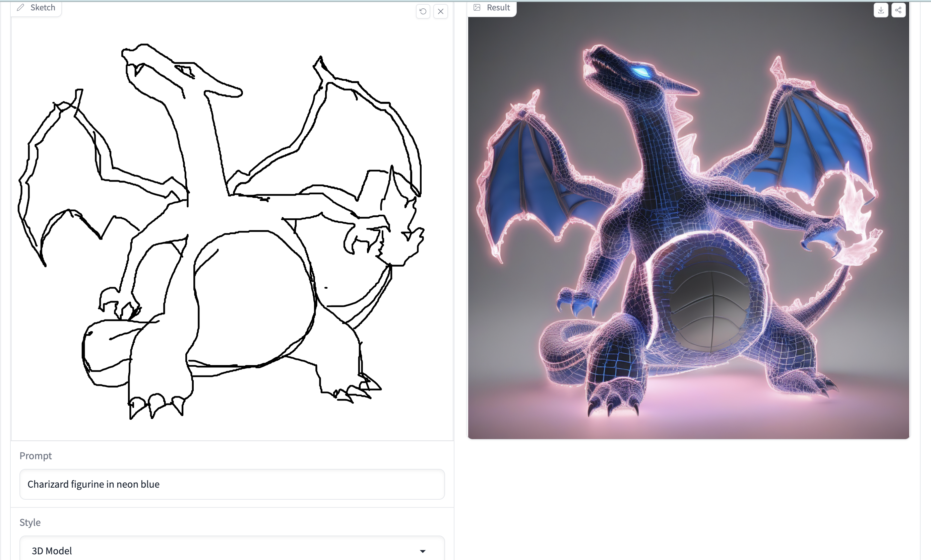Focus the Prompt text field
The image size is (931, 560).
(x=232, y=484)
